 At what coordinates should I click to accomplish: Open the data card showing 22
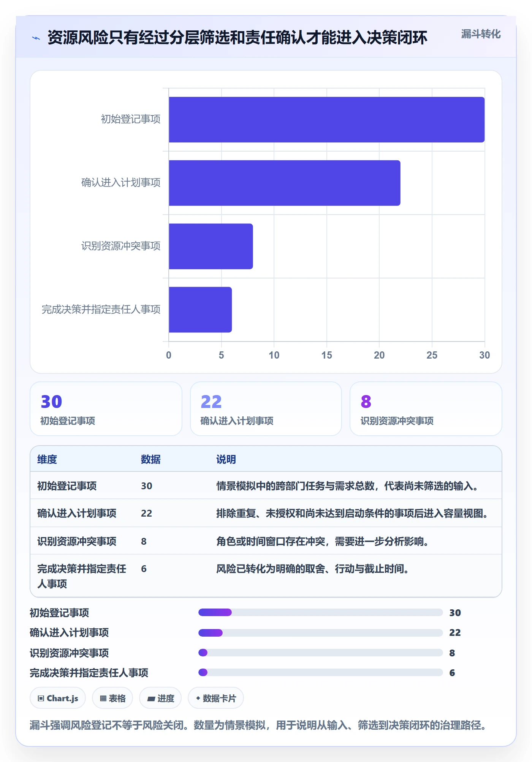pos(266,409)
